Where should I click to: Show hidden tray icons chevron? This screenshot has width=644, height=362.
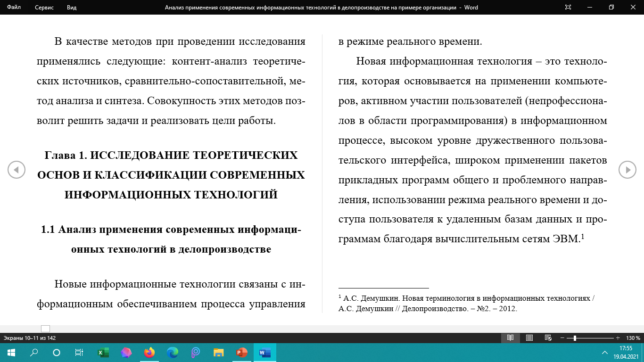[605, 353]
